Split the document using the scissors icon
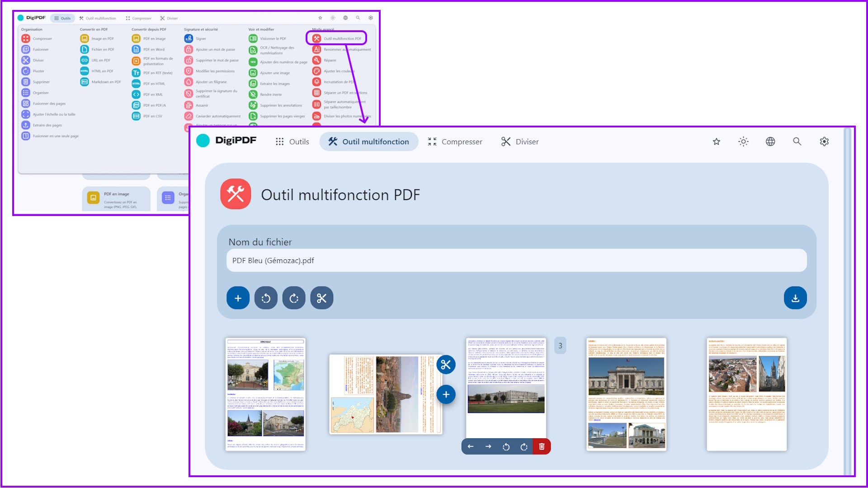Image resolution: width=868 pixels, height=488 pixels. click(321, 298)
